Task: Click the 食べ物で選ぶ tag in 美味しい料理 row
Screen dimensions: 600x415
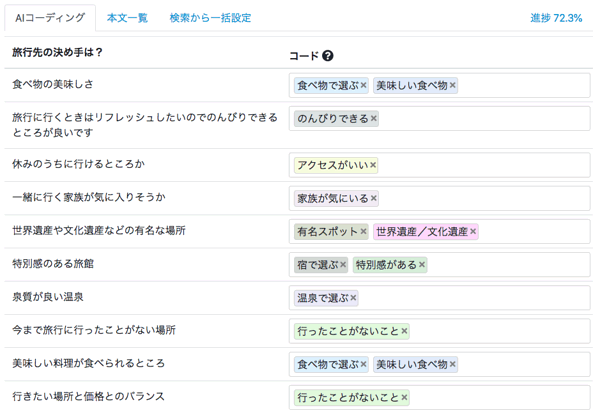Action: (328, 364)
